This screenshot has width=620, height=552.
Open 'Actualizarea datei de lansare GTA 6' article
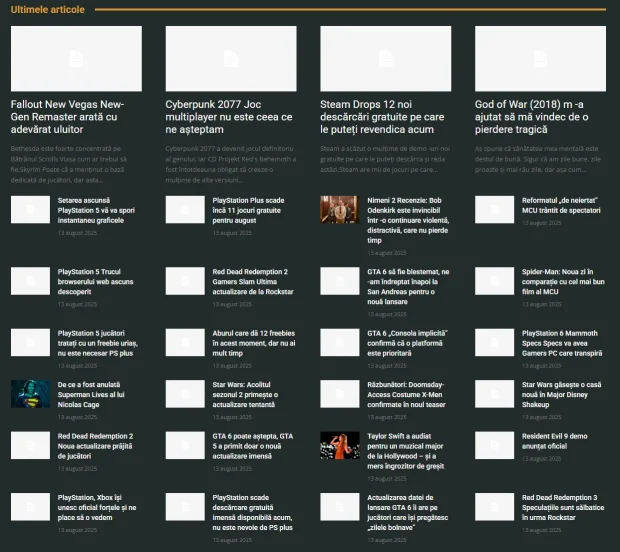tap(407, 513)
